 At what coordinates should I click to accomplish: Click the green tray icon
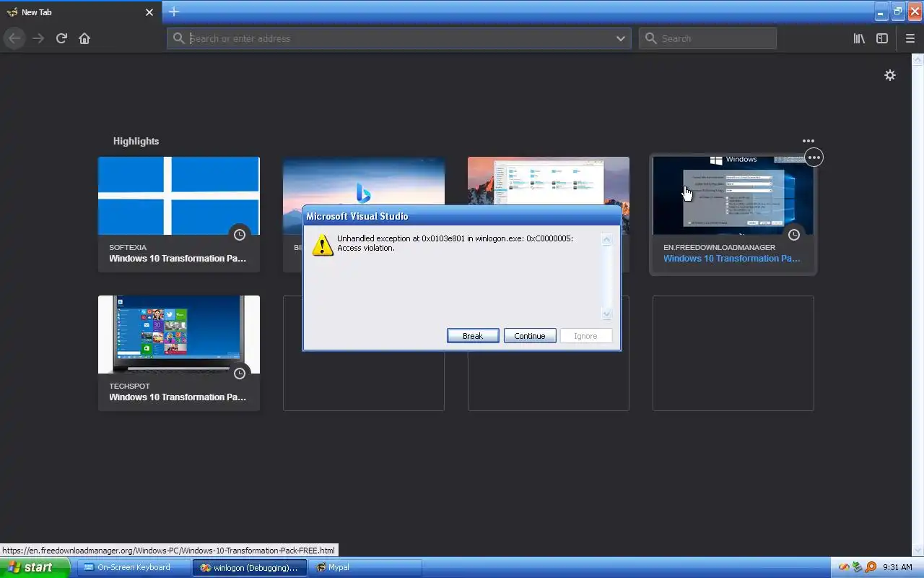(857, 568)
